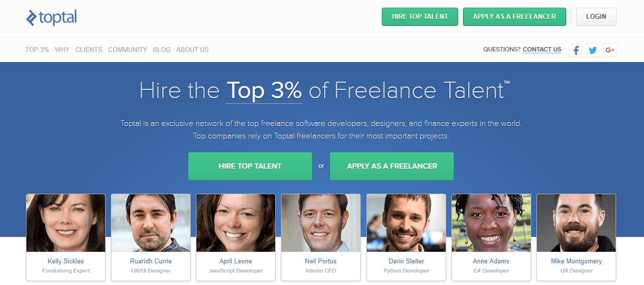Screen dimensions: 644x285
Task: Open the Google Plus social icon
Action: pos(610,50)
